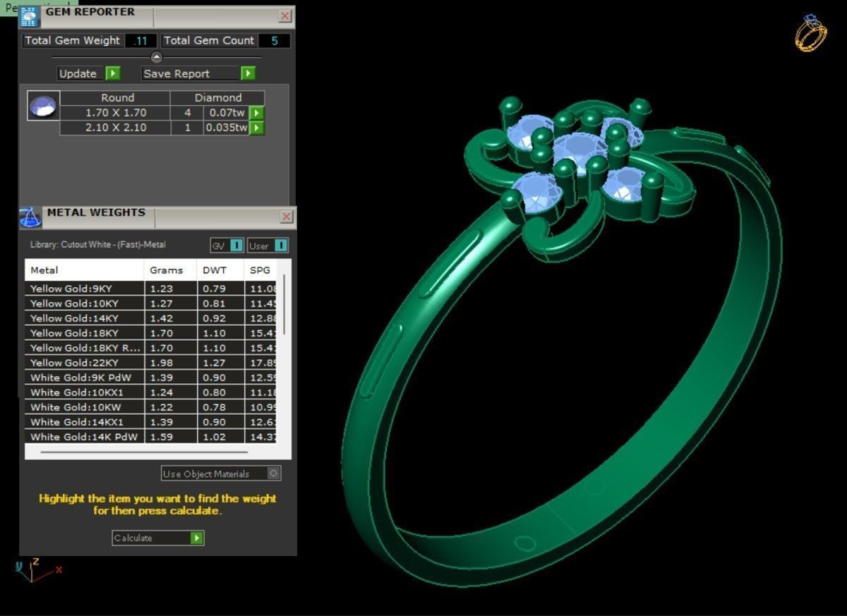This screenshot has width=847, height=616.
Task: Select the round gem thumbnail
Action: pos(42,105)
